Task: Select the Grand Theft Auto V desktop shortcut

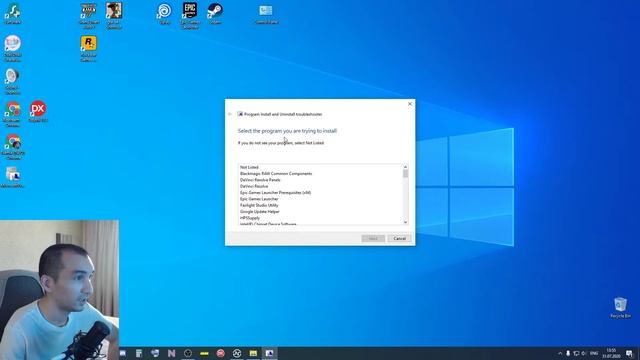Action: pyautogui.click(x=89, y=15)
